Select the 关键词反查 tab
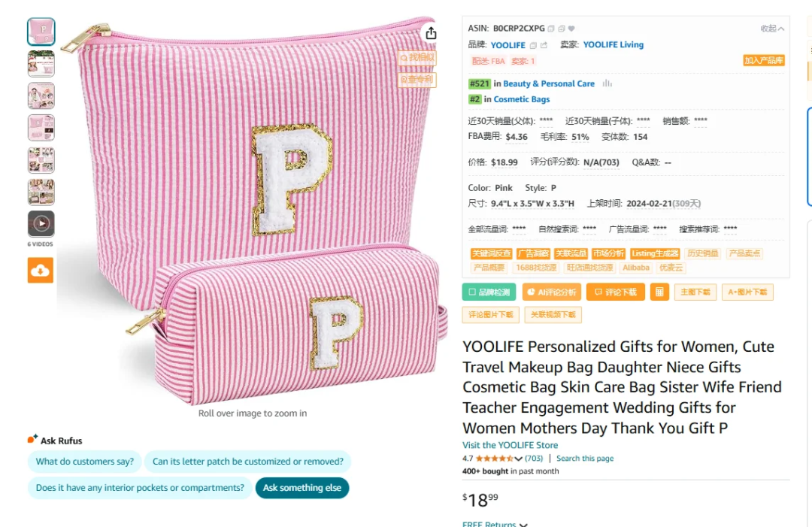This screenshot has width=812, height=527. click(x=492, y=253)
